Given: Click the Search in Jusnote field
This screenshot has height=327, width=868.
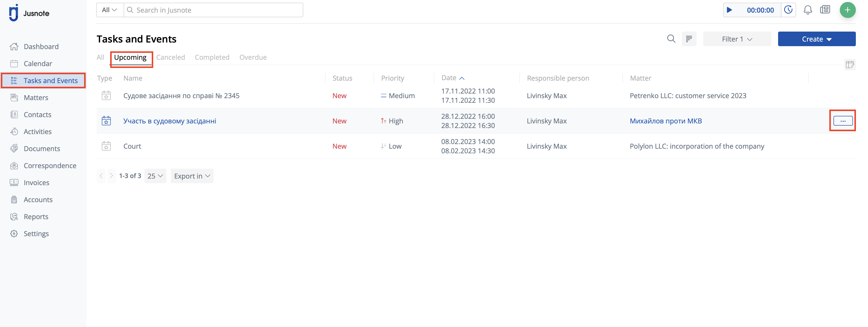Looking at the screenshot, I should point(213,10).
